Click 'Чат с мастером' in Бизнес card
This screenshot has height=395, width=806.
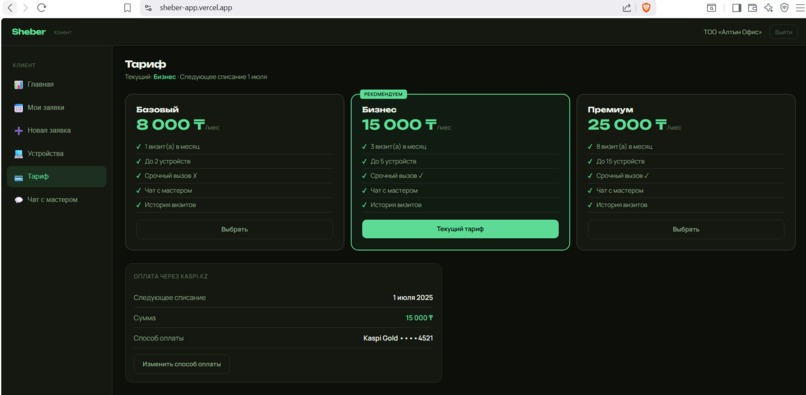(394, 191)
